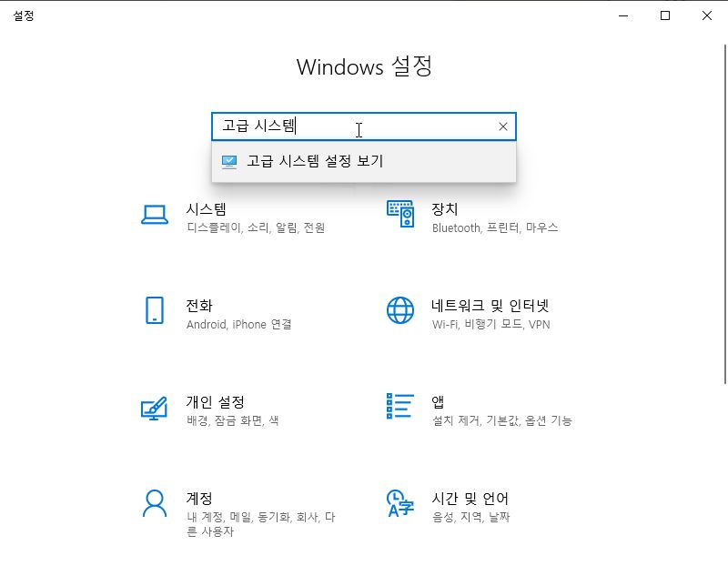Screen dimensions: 728x576
Task: Click Bluetooth, 프린터, 마우스 description
Action: pos(495,227)
